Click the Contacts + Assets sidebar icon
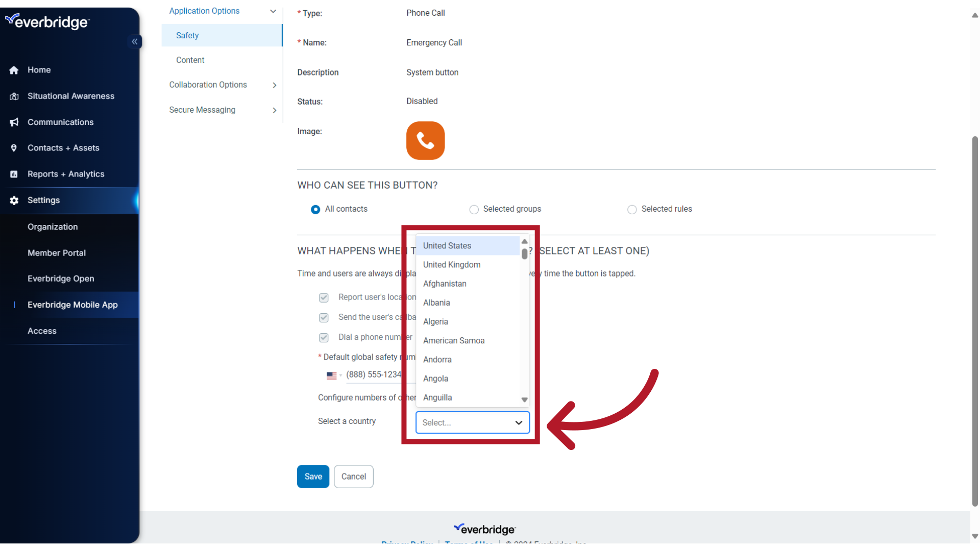 point(14,148)
